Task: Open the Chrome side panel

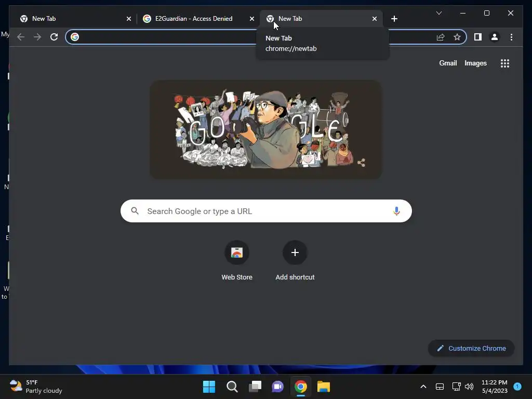Action: click(x=478, y=37)
